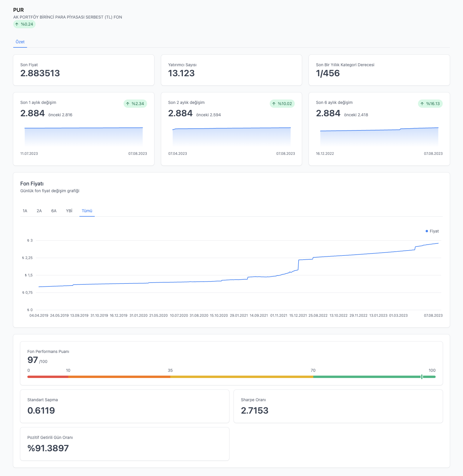Click the 11.07.2023 start date label

click(29, 154)
